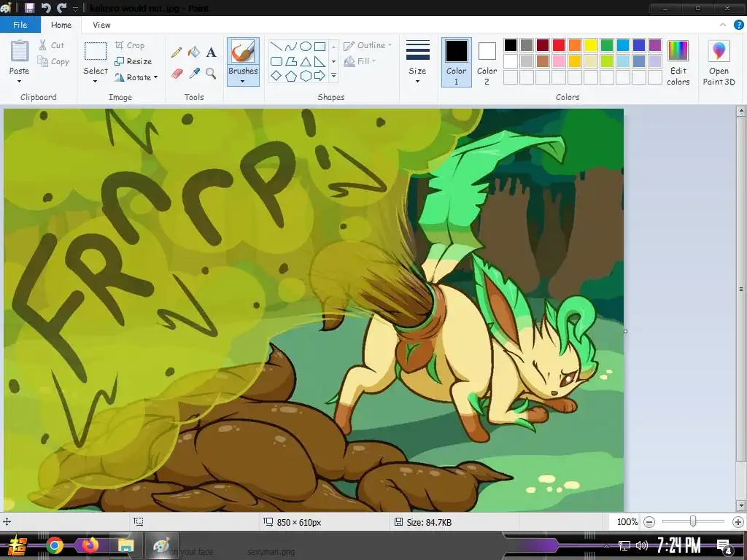
Task: Pick the red color swatch
Action: [x=559, y=45]
